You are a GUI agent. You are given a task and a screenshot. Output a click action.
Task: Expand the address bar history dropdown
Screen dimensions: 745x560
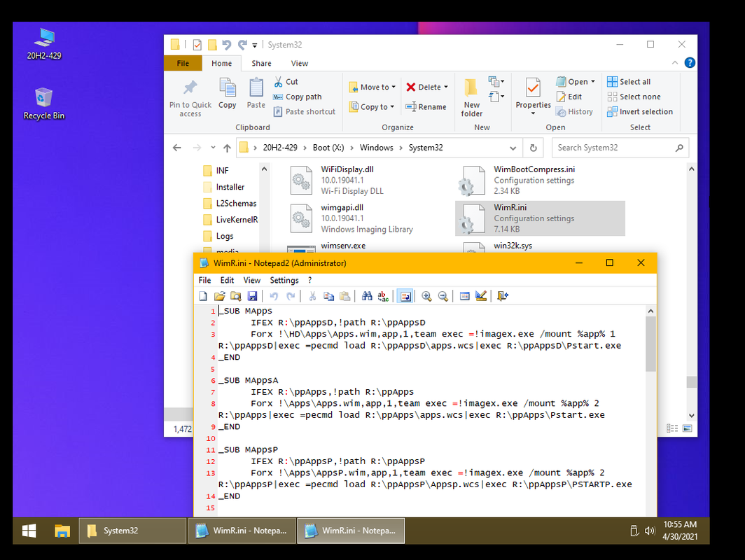click(513, 148)
